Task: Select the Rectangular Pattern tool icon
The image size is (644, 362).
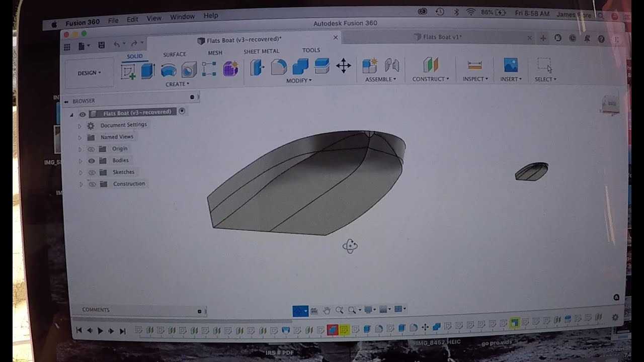Action: [x=209, y=69]
